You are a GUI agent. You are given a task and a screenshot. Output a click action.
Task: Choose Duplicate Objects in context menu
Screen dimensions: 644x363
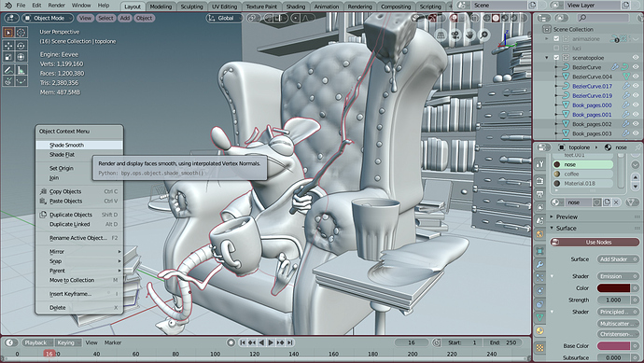[x=79, y=215]
